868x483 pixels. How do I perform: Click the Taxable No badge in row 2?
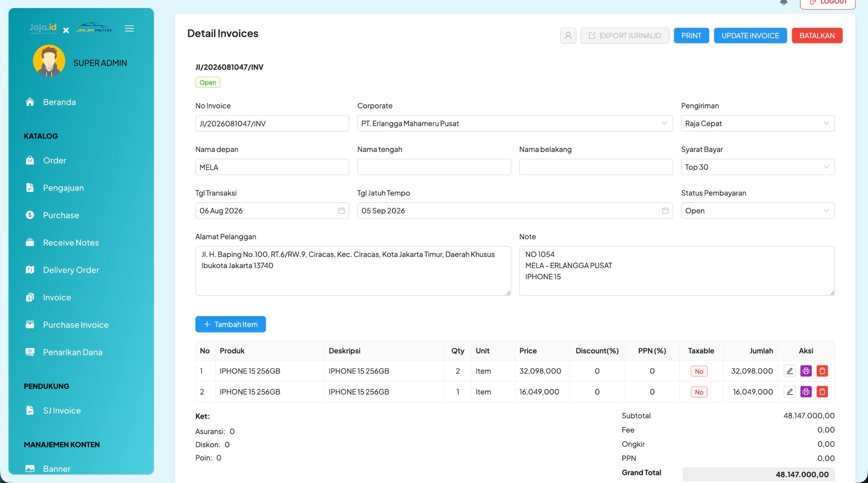point(699,392)
